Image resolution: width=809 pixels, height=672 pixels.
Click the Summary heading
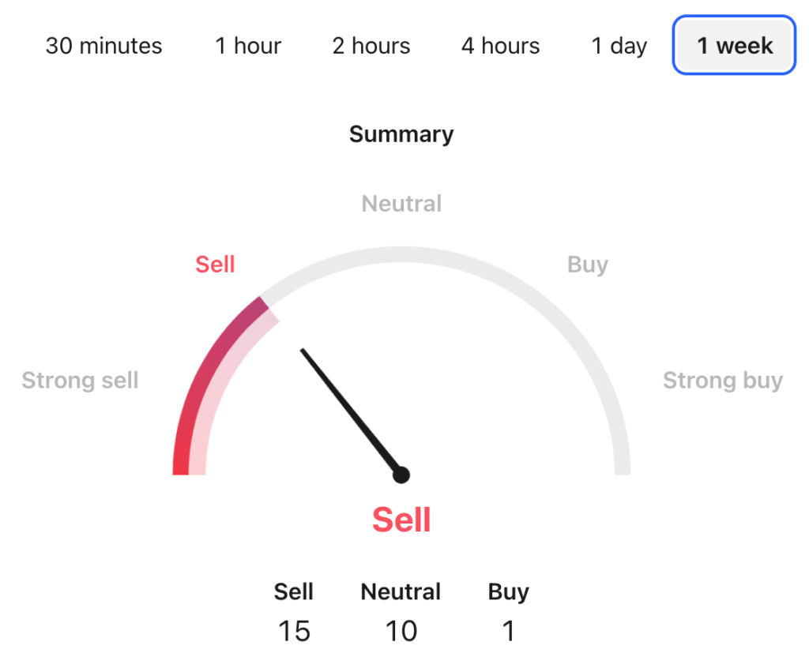click(401, 134)
